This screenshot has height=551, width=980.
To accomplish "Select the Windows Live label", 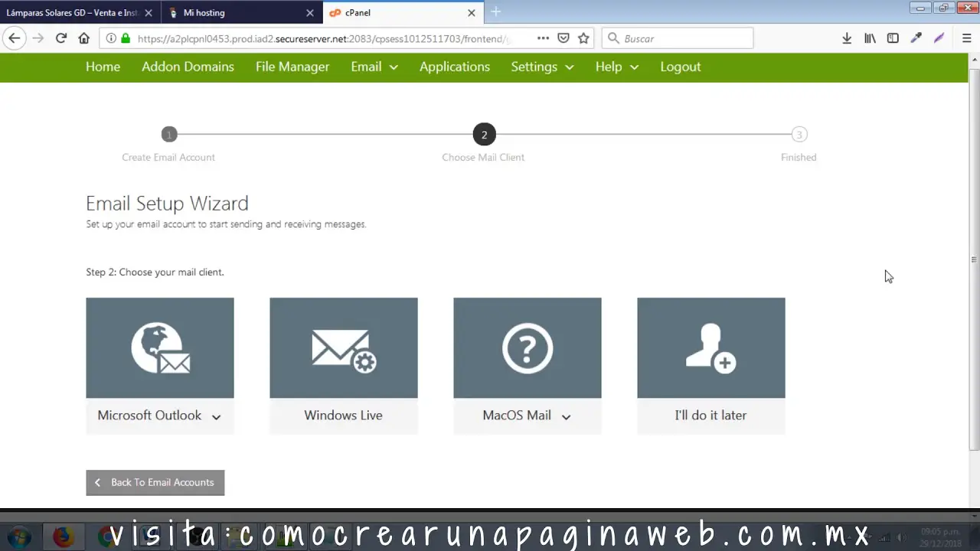I will pos(343,416).
